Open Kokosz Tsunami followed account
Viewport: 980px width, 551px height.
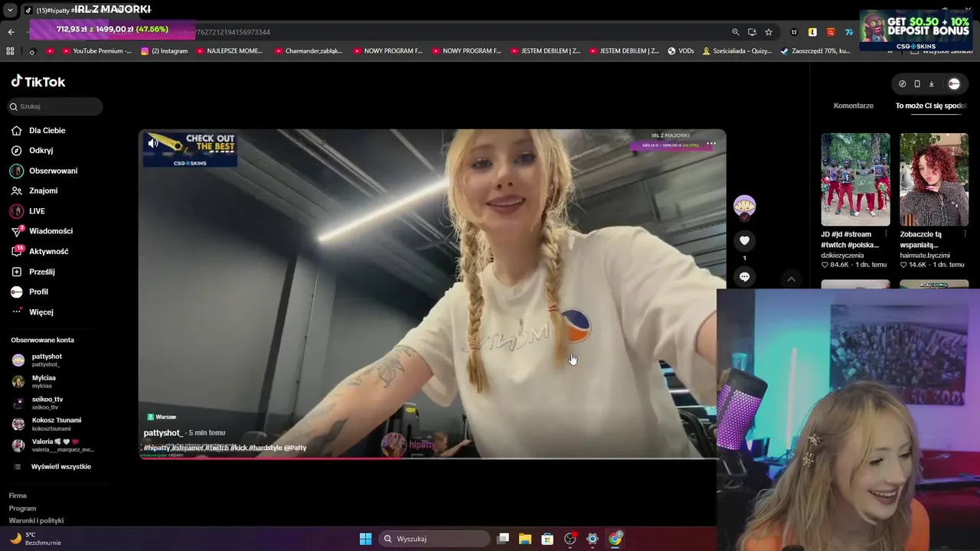[56, 424]
